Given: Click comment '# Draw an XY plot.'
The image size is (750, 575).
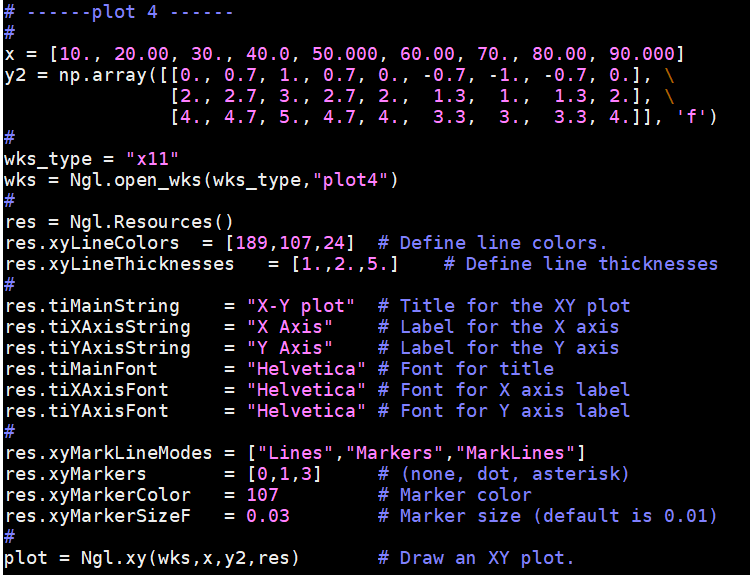Looking at the screenshot, I should point(476,558).
